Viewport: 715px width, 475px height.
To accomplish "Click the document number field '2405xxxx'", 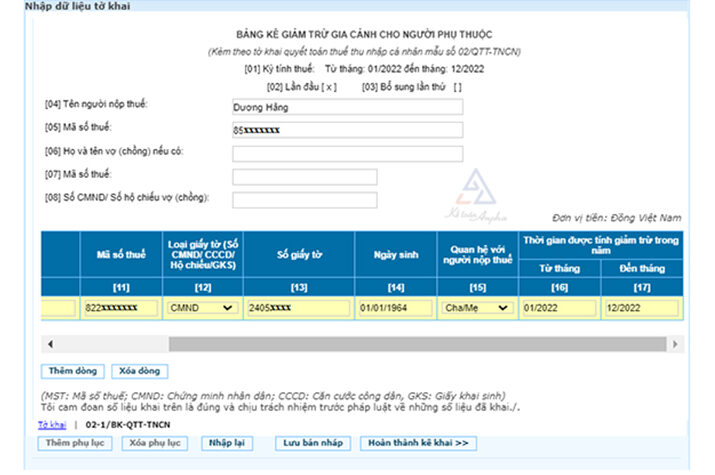I will click(299, 308).
